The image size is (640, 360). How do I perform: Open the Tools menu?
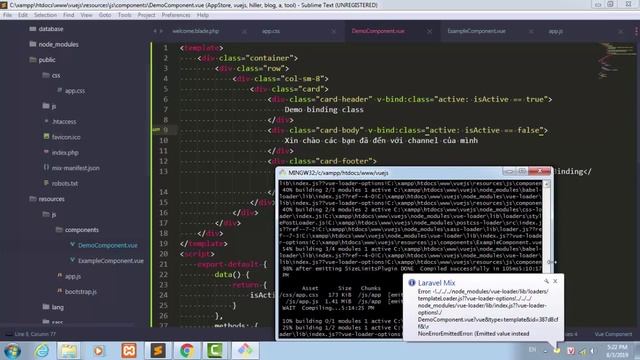(x=124, y=15)
